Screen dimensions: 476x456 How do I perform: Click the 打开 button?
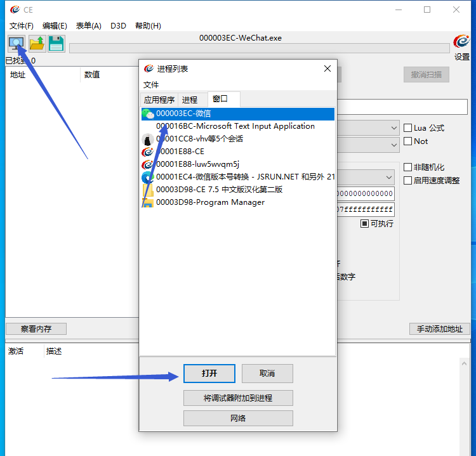coord(209,374)
